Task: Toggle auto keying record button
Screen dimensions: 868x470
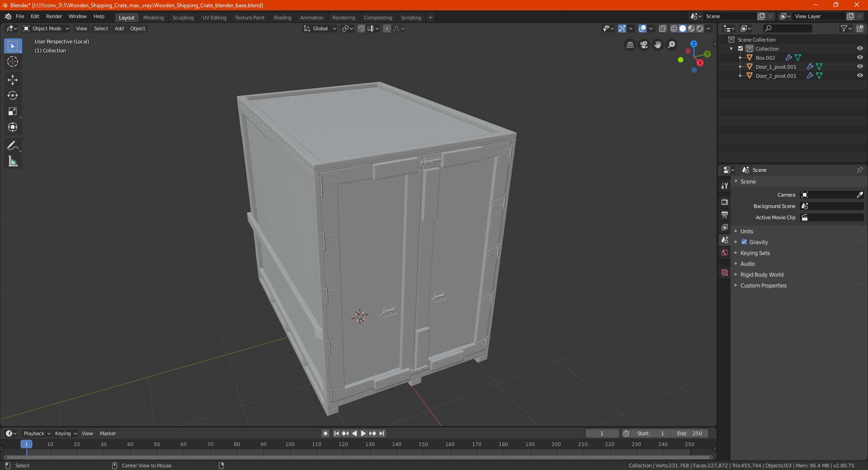Action: (325, 433)
